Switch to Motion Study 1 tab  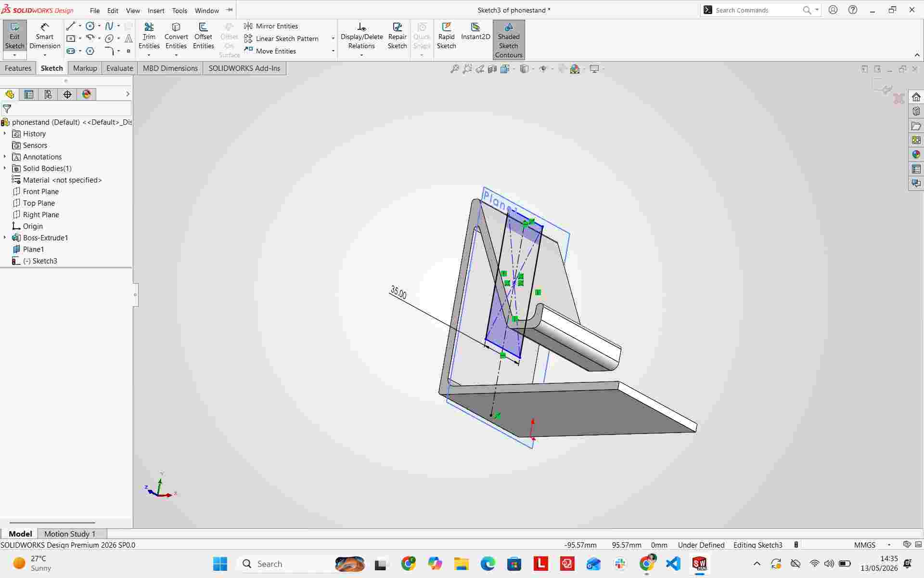pyautogui.click(x=70, y=534)
